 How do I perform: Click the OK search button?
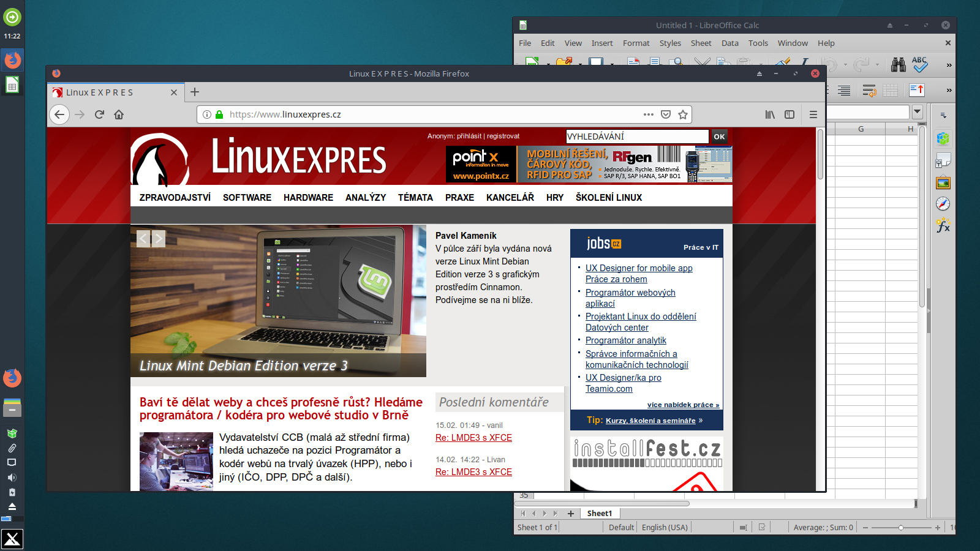click(x=719, y=137)
